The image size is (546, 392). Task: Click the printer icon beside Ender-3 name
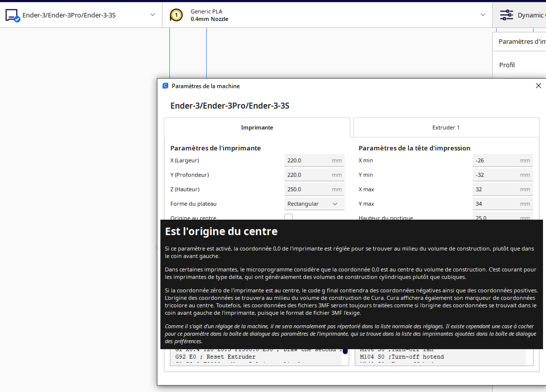click(12, 15)
